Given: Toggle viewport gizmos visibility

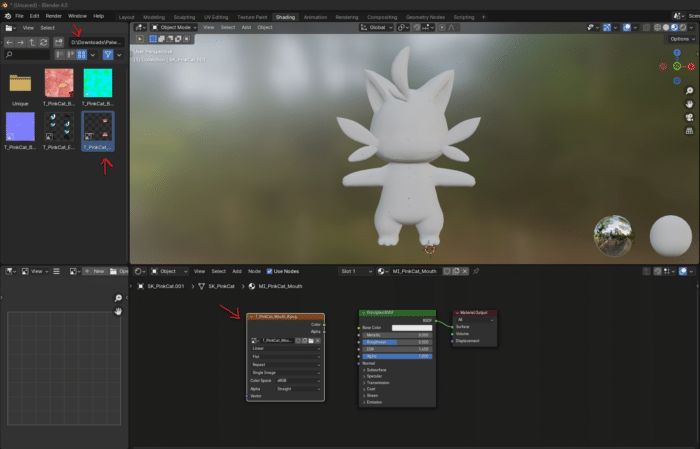Looking at the screenshot, I should 607,28.
